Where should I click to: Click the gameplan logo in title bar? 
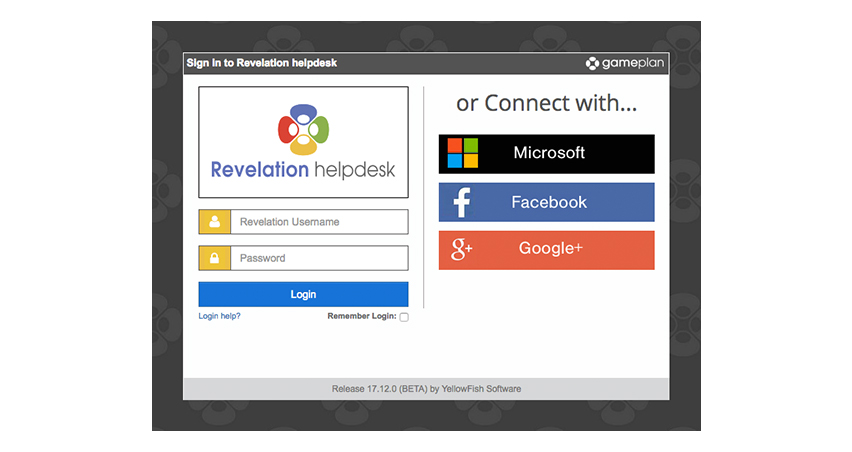(x=625, y=63)
